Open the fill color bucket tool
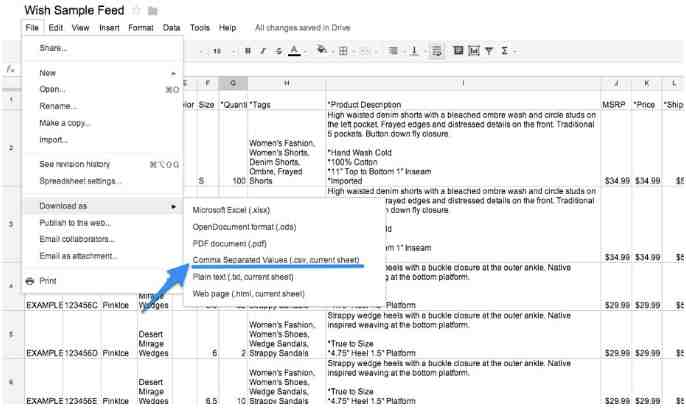This screenshot has height=415, width=686. pos(322,51)
